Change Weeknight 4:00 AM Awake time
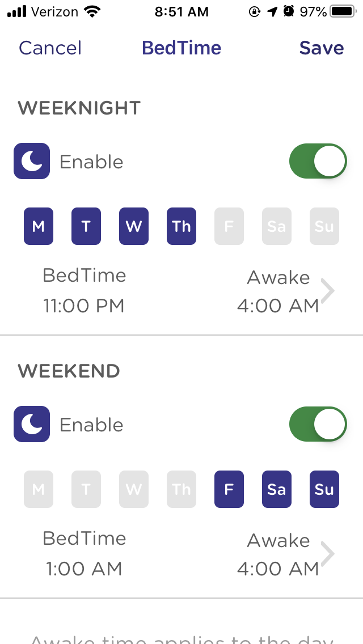The image size is (363, 644). click(x=278, y=306)
